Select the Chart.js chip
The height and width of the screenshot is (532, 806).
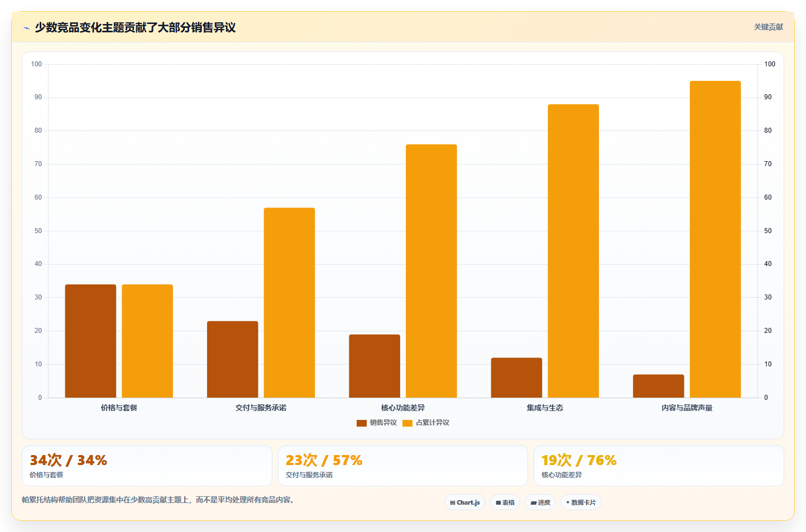coord(465,502)
